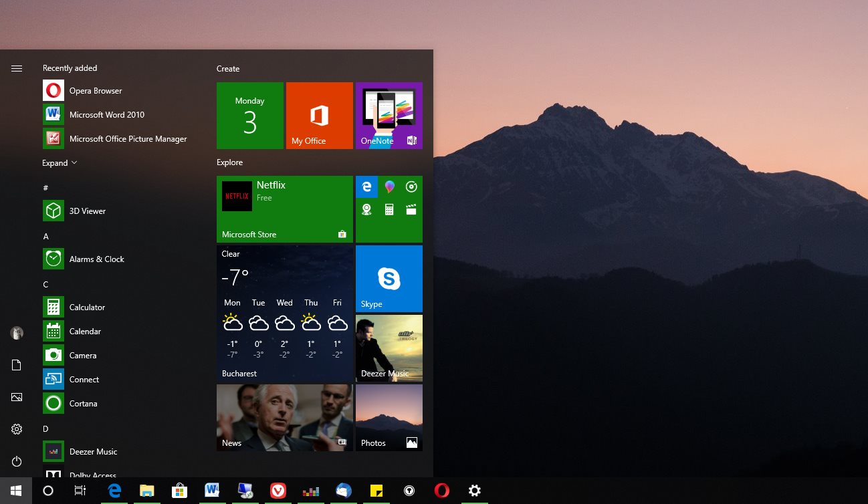Click the Cortana circle on the taskbar

tap(48, 491)
